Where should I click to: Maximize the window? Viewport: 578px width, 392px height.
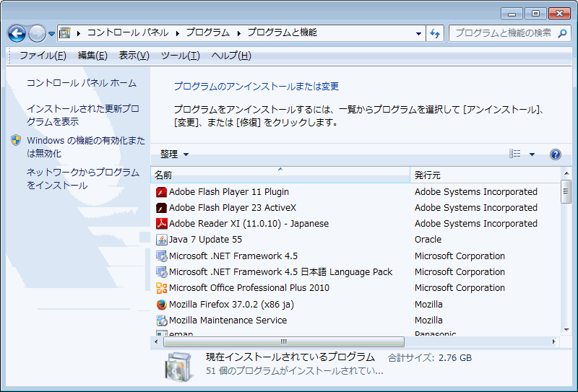pyautogui.click(x=535, y=14)
